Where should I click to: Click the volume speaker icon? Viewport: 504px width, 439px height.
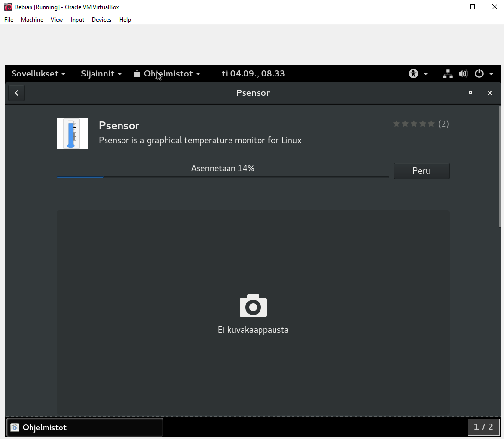click(x=463, y=74)
